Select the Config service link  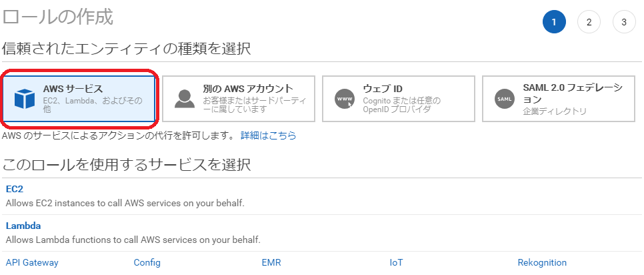147,262
